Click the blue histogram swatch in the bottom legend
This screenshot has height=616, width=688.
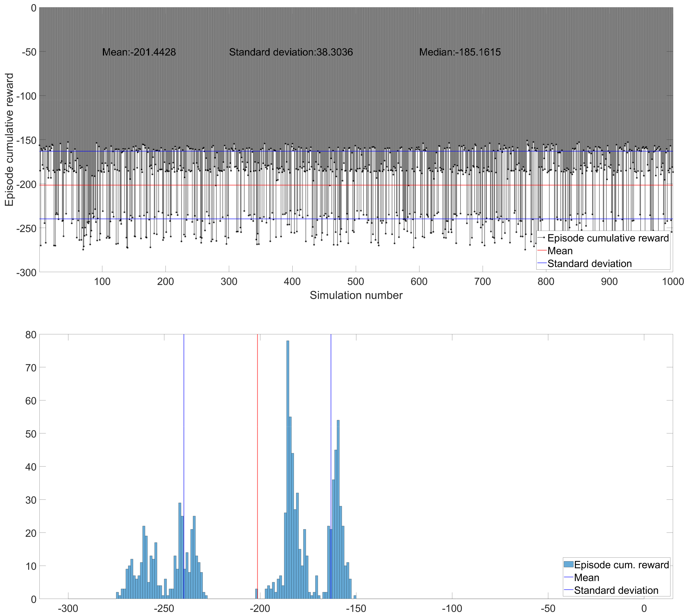pyautogui.click(x=569, y=565)
